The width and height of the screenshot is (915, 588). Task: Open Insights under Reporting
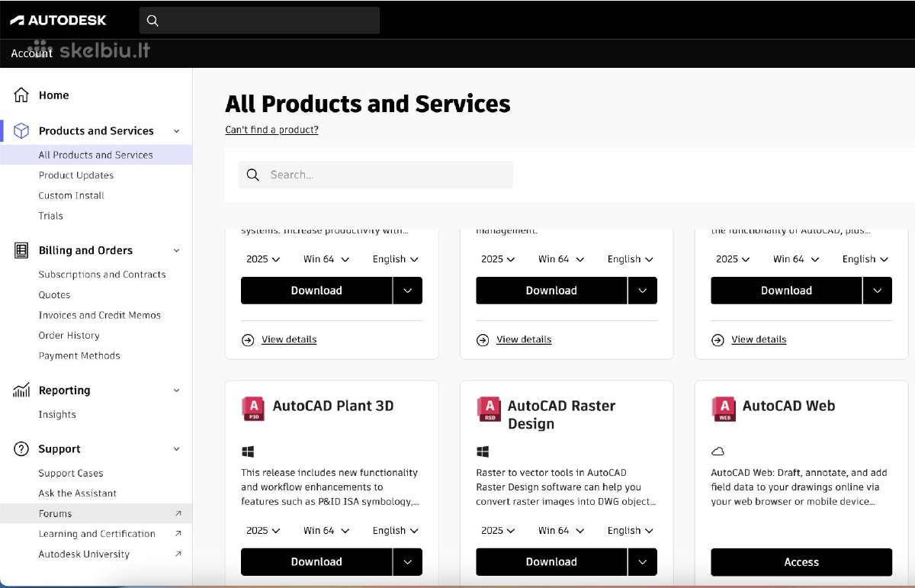pyautogui.click(x=57, y=415)
